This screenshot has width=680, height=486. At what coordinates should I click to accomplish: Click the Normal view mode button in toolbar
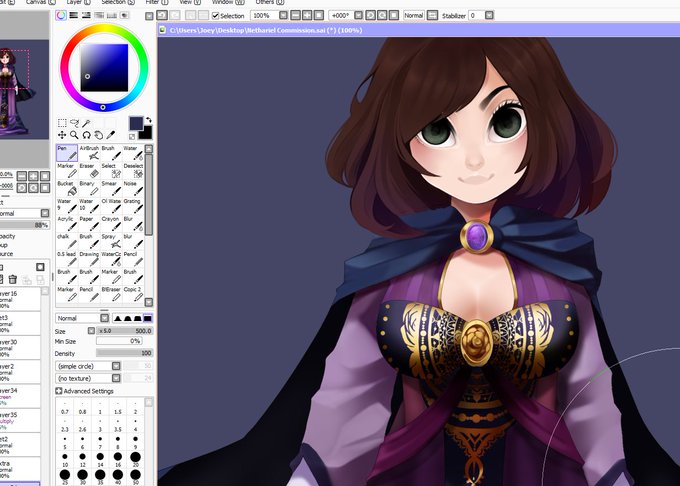pyautogui.click(x=413, y=15)
